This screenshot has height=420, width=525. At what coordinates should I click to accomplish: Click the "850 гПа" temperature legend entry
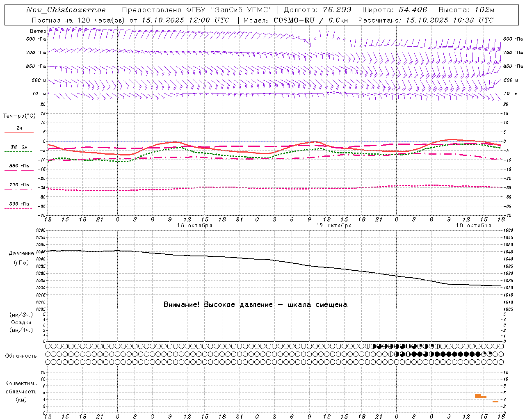click(19, 166)
